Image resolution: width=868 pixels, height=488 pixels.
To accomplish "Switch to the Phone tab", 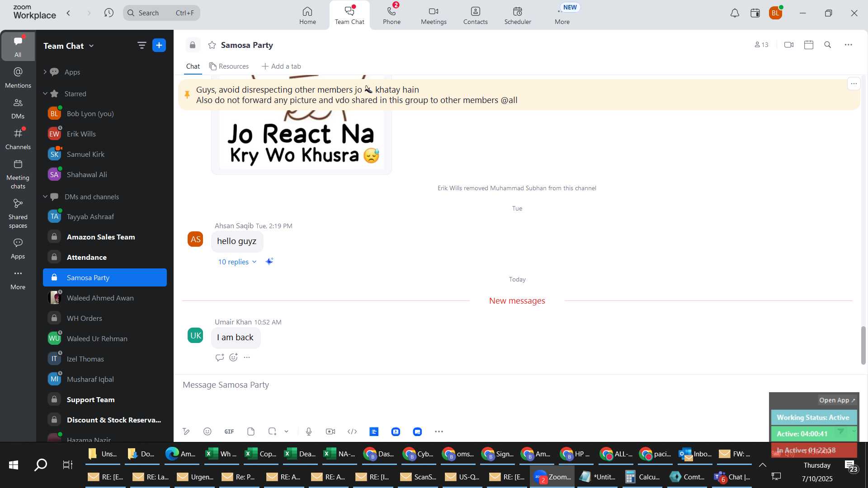I will pyautogui.click(x=392, y=15).
